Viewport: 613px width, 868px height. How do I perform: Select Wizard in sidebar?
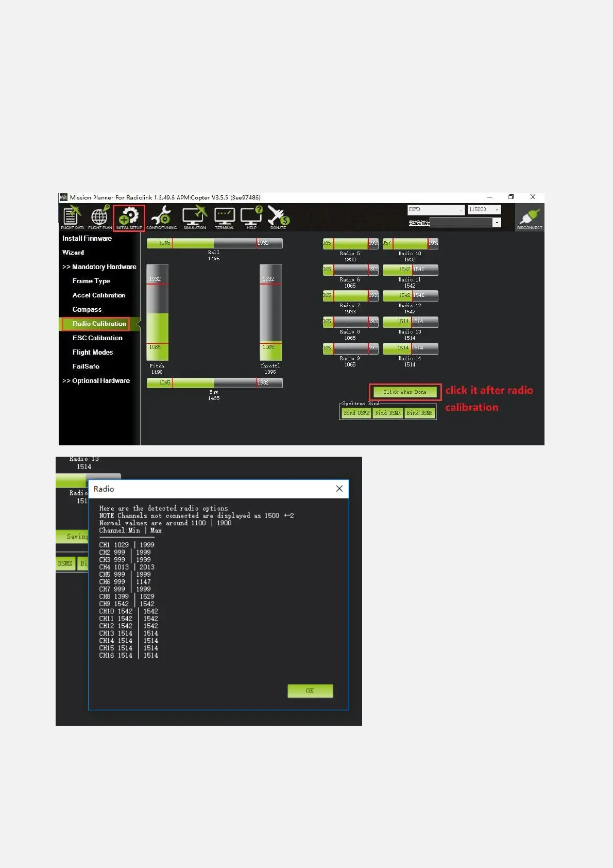tap(73, 253)
